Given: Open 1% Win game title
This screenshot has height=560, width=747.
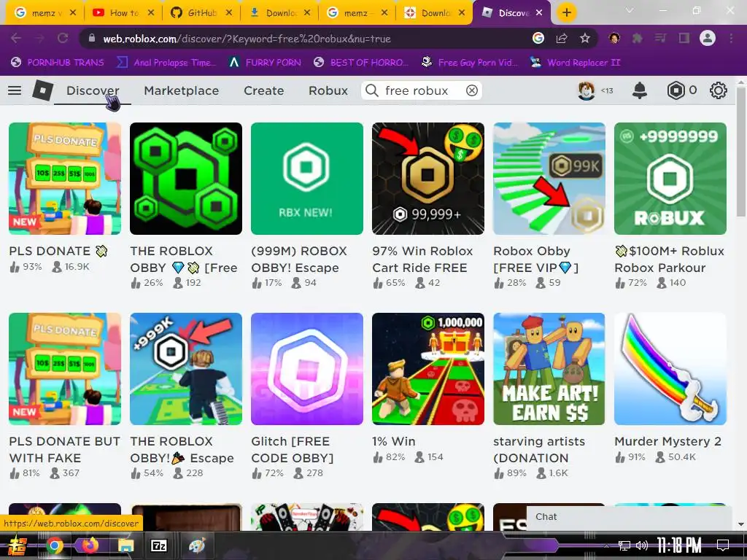Looking at the screenshot, I should tap(394, 441).
